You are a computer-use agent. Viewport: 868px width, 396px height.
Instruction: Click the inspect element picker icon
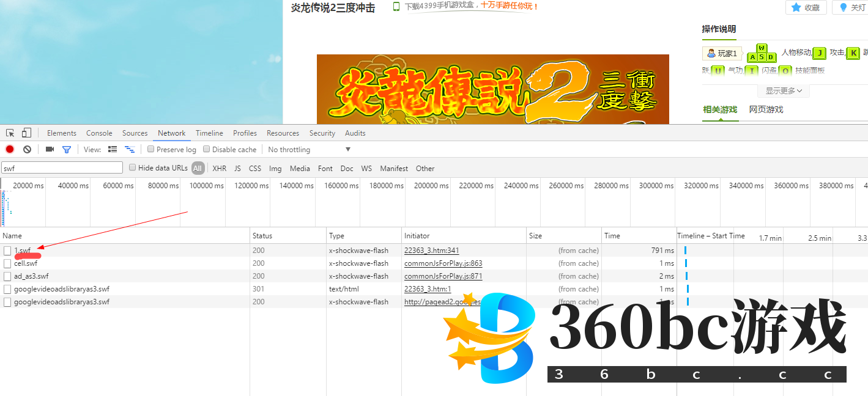(x=10, y=133)
